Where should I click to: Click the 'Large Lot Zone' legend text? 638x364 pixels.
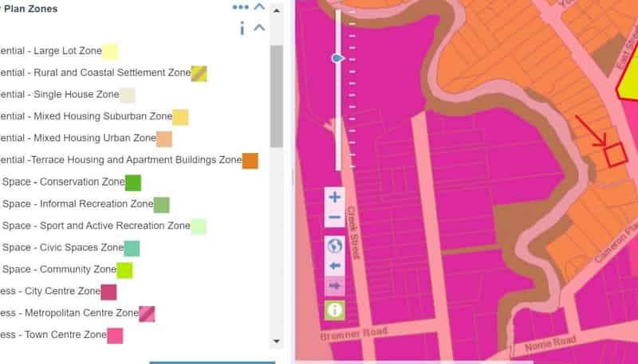(68, 51)
